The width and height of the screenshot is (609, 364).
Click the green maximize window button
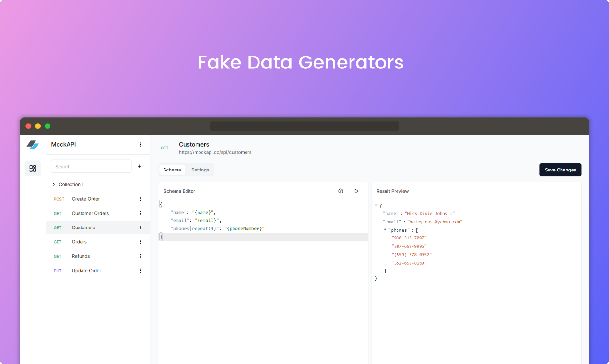coord(47,126)
